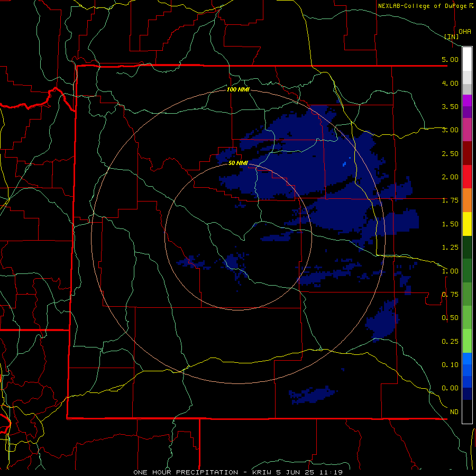Click the white color swatch in legend
The height and width of the screenshot is (476, 476).
[x=467, y=59]
